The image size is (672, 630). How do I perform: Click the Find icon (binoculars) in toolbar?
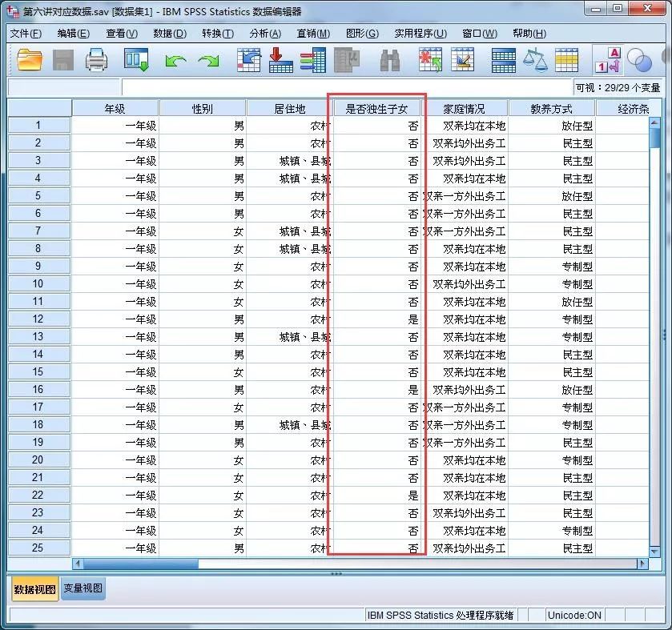pyautogui.click(x=392, y=59)
